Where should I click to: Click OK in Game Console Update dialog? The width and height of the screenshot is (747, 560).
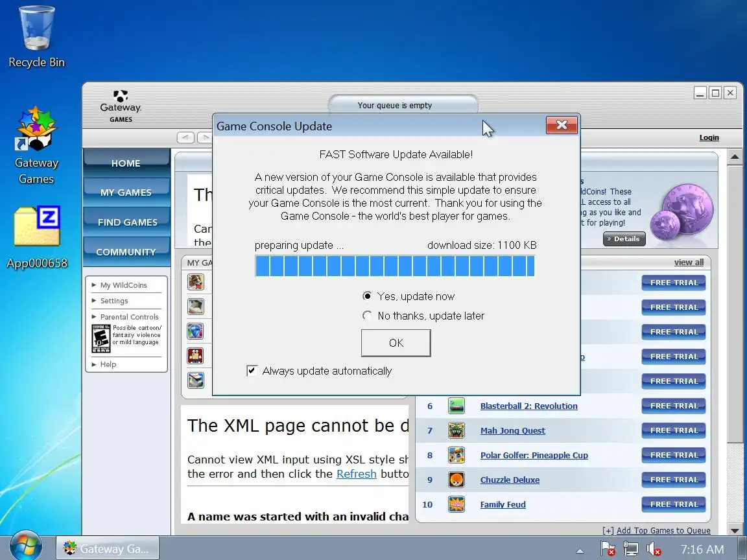click(396, 343)
